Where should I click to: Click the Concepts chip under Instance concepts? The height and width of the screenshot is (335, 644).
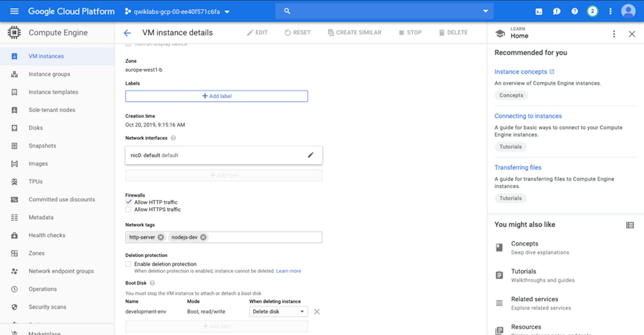click(x=511, y=95)
